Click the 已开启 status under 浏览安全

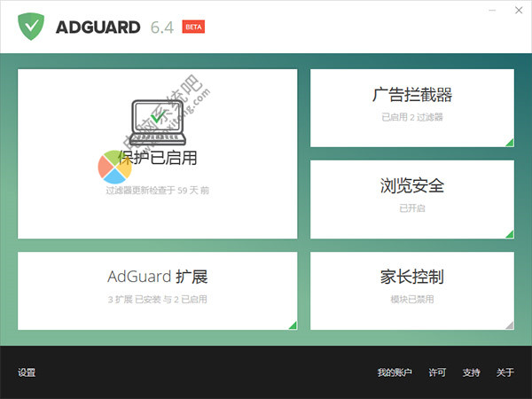point(412,208)
